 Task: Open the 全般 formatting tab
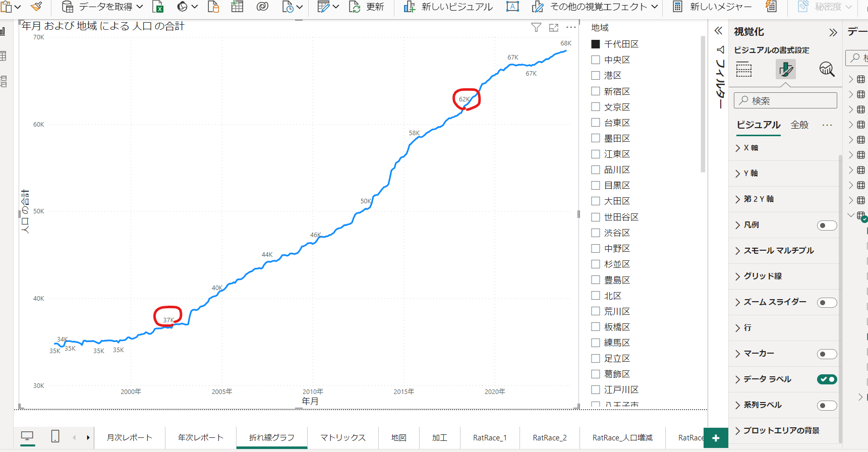799,125
